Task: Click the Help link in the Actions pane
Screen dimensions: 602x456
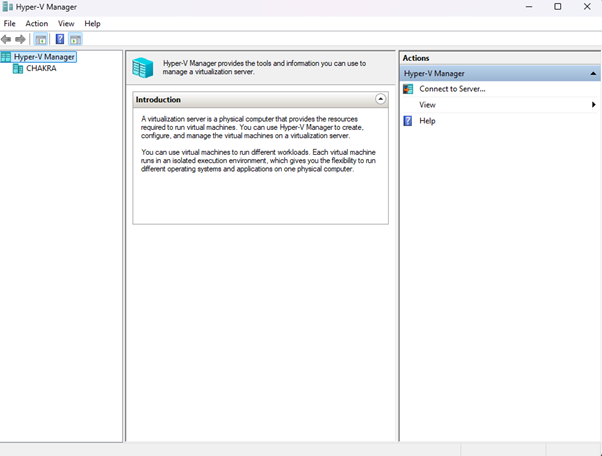Action: (427, 121)
